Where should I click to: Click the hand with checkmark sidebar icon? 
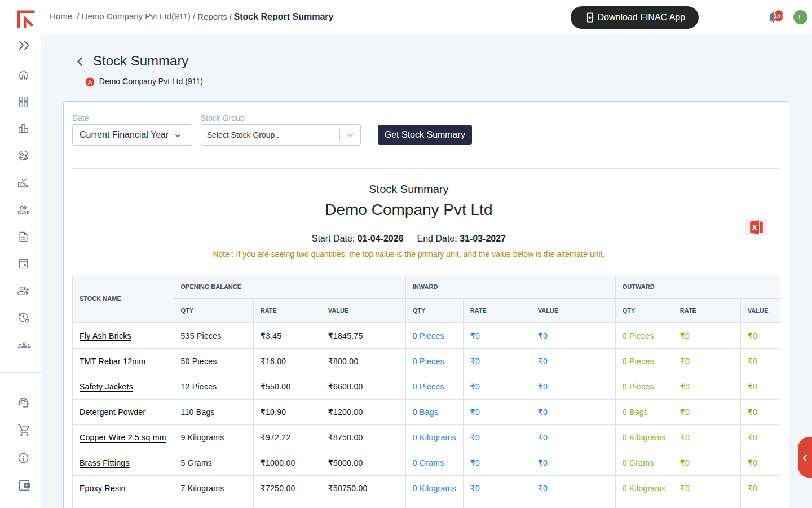(23, 183)
